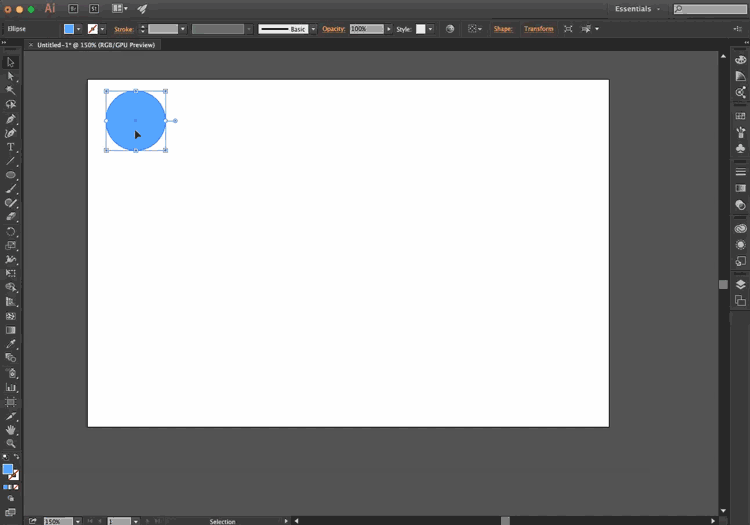The image size is (750, 525).
Task: Open the Color Guide panel icon
Action: 740,76
